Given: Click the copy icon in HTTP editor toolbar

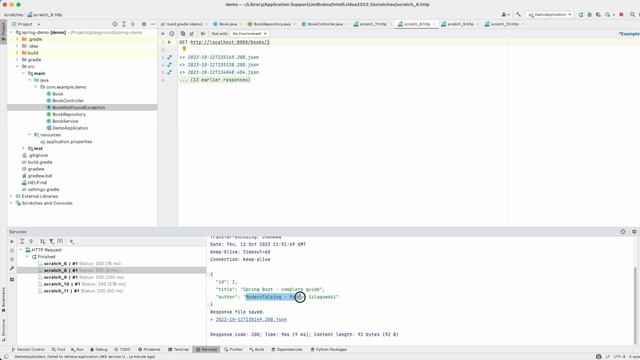Looking at the screenshot, I should pos(183,33).
